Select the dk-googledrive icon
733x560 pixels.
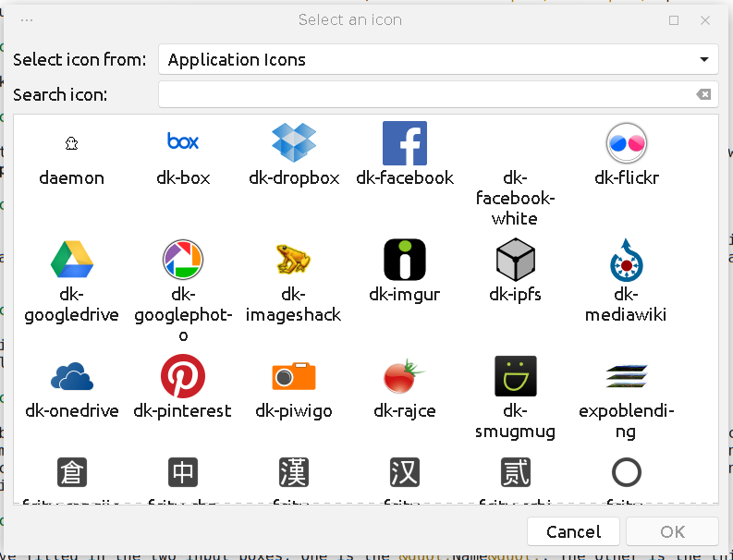(x=72, y=260)
